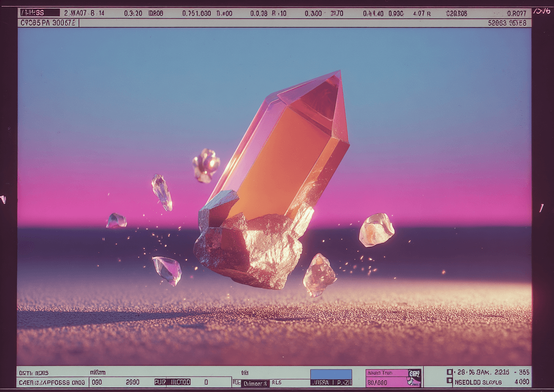Click the 060 value in bottom bar
Image resolution: width=554 pixels, height=392 pixels.
[x=97, y=382]
